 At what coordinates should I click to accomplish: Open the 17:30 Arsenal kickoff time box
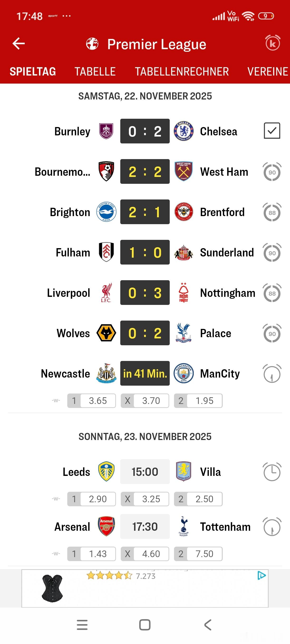[x=145, y=526]
